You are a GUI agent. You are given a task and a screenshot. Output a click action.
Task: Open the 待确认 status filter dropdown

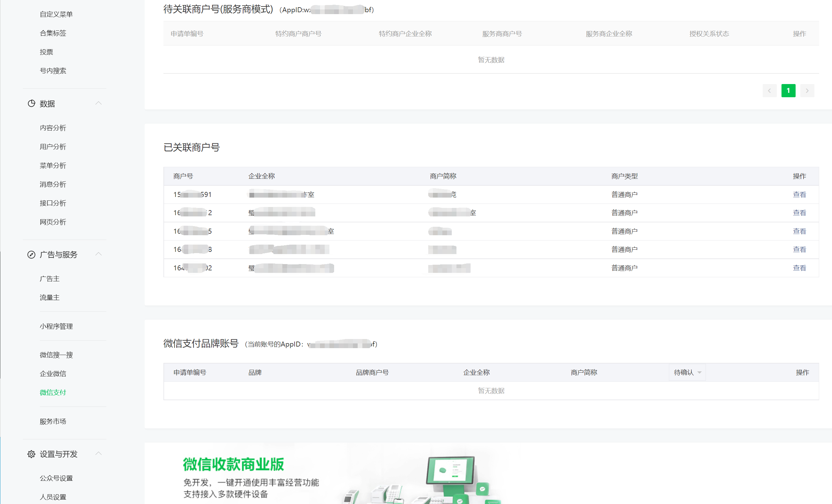pyautogui.click(x=687, y=372)
